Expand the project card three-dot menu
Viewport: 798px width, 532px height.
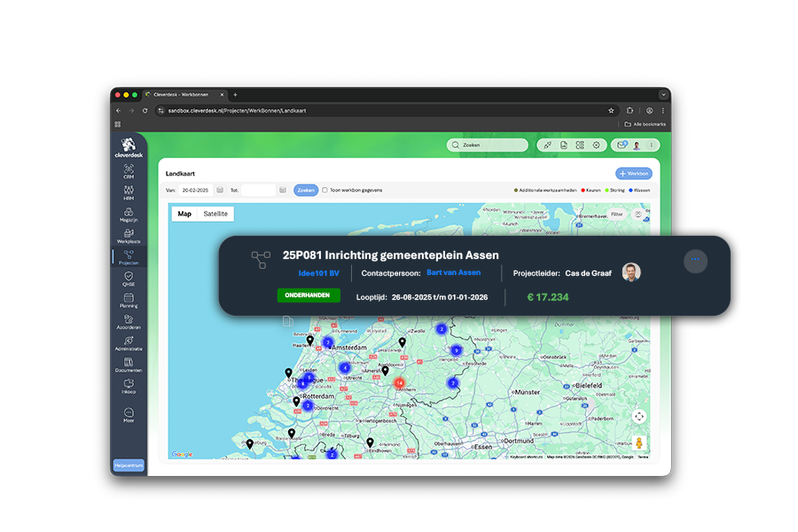(x=695, y=260)
